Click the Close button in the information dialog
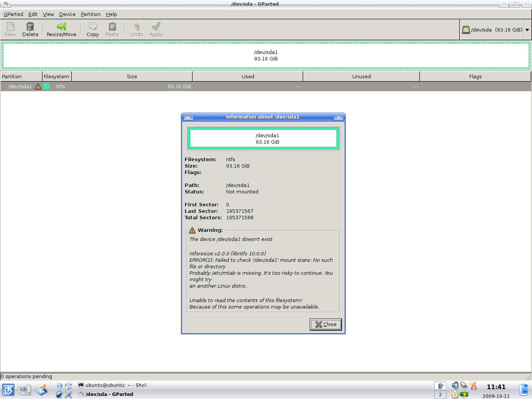 click(326, 324)
